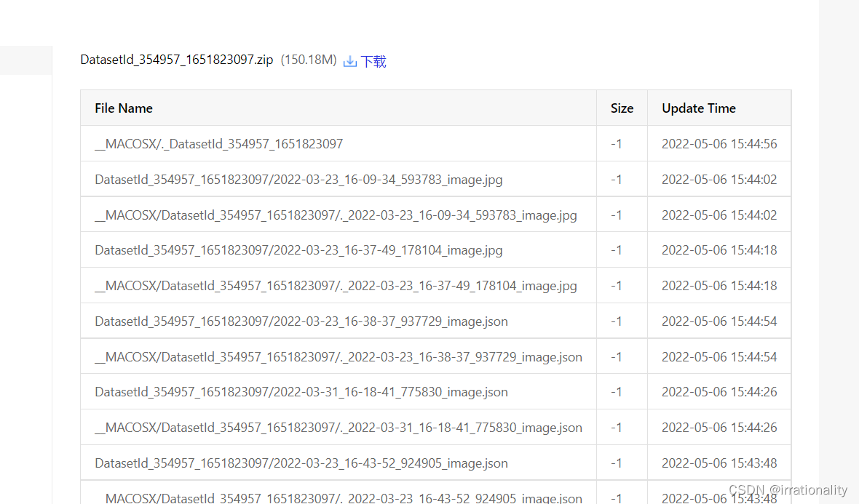Click update time 15:43:48 for DatasetId 924905_image.json row
This screenshot has height=504, width=859.
pos(719,463)
